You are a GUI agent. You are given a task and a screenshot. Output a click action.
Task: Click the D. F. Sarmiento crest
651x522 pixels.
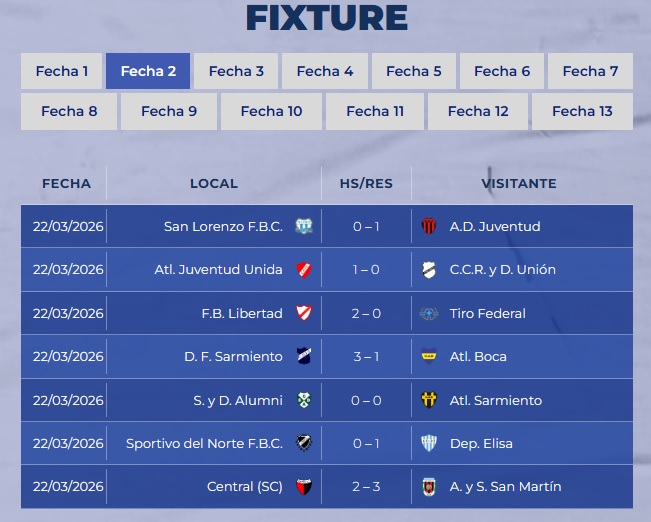304,357
